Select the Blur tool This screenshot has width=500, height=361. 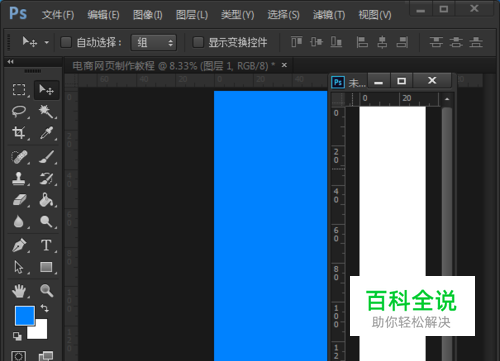[19, 221]
